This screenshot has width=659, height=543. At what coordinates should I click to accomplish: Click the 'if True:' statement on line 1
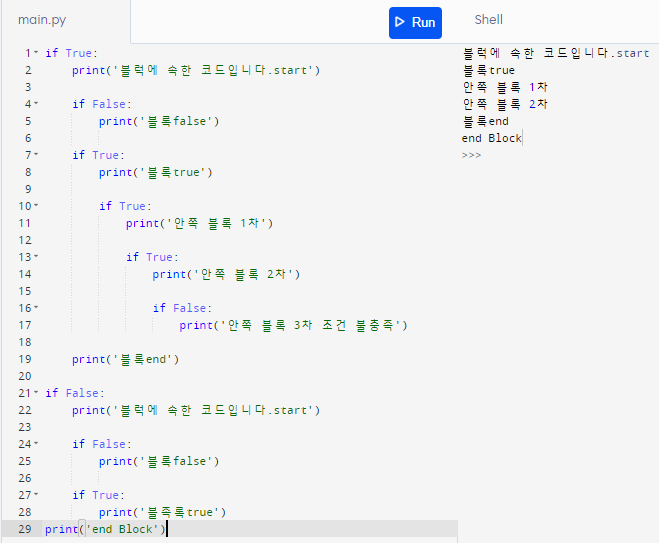[71, 53]
